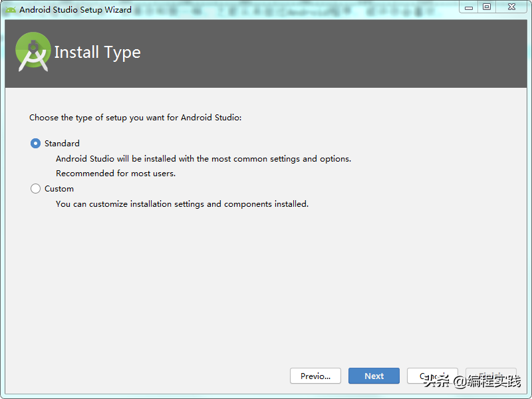Viewport: 532px width, 399px height.
Task: Click the 'Android Studio Setup Wizard' window title
Action: tap(75, 10)
